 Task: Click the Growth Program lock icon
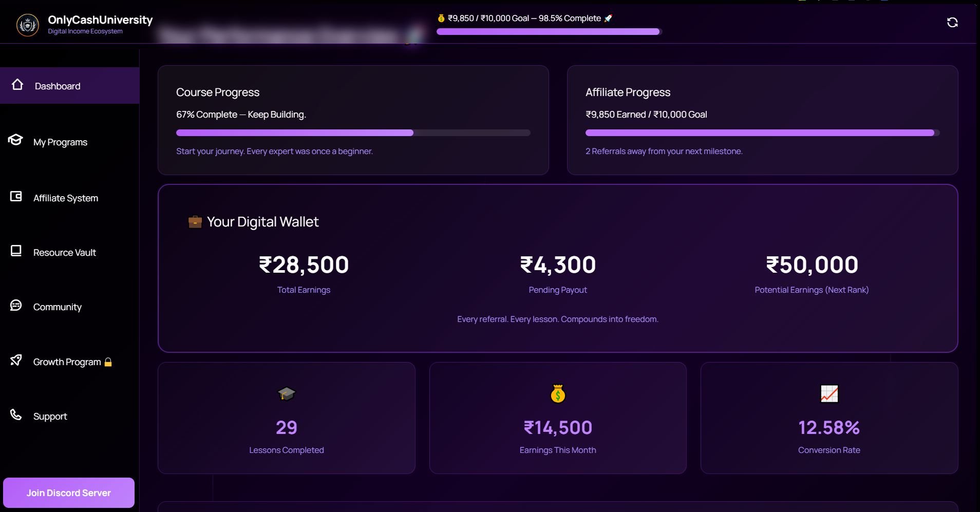[108, 362]
